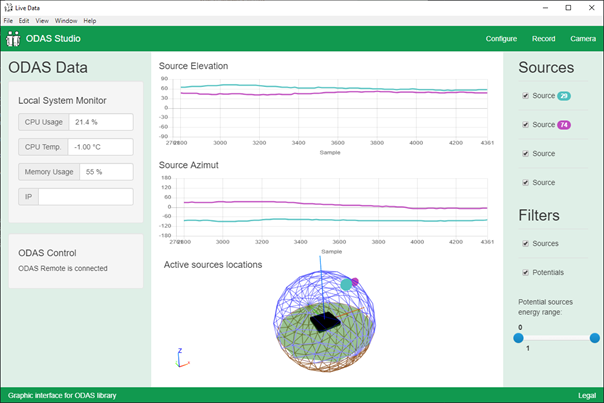Click the energy range slider track
This screenshot has width=604, height=403.
pos(557,338)
